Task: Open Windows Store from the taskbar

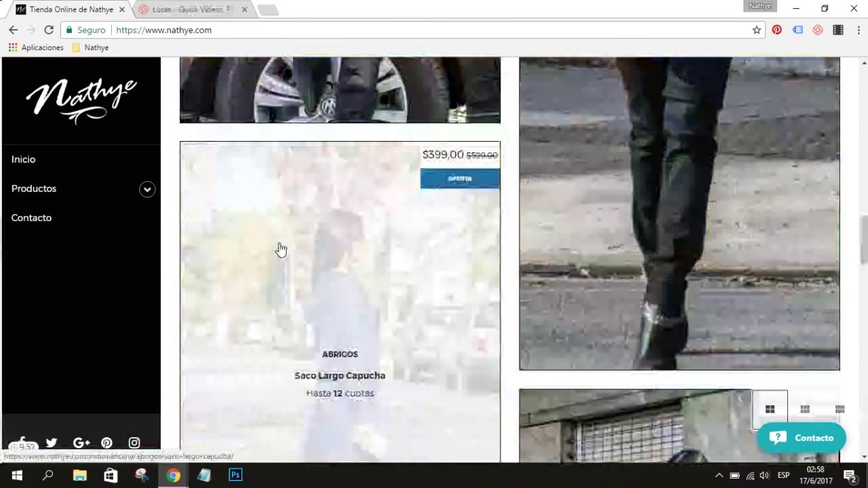Action: pyautogui.click(x=111, y=475)
